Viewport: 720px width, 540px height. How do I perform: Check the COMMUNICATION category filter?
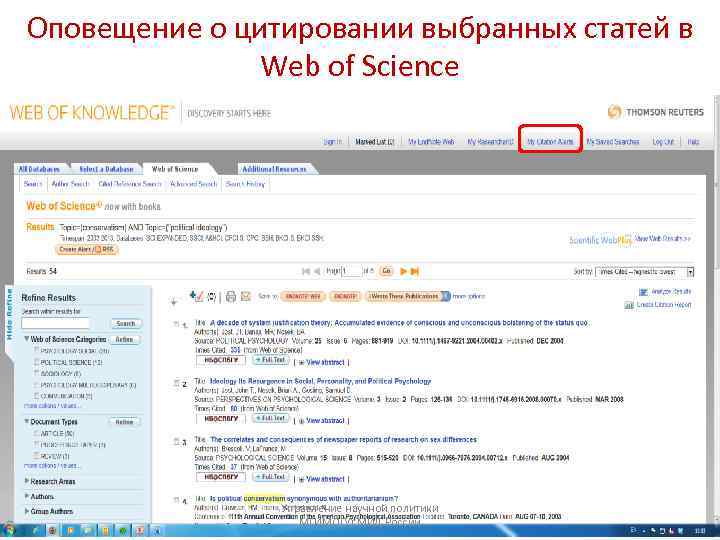pos(36,396)
